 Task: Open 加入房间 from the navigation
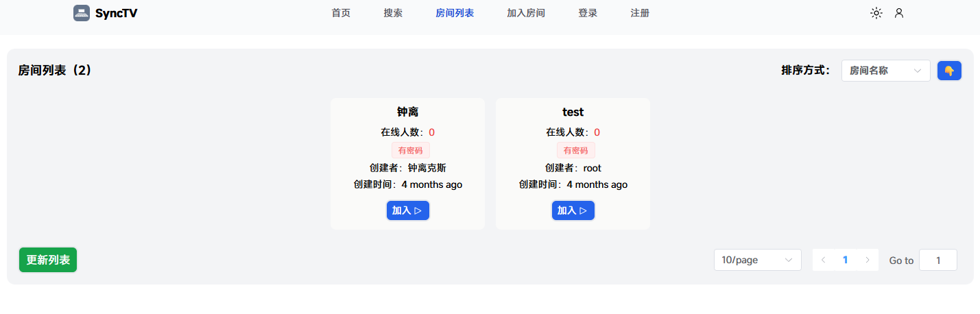coord(526,13)
